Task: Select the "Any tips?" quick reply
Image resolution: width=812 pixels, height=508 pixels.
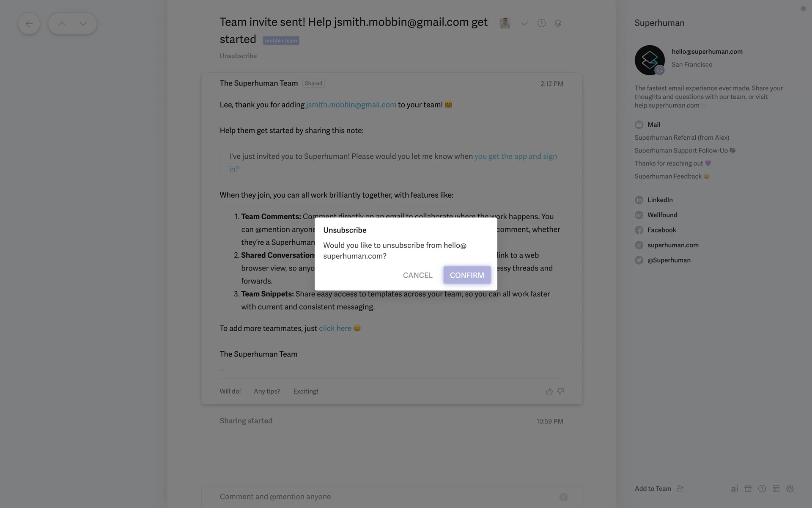Action: click(x=267, y=392)
